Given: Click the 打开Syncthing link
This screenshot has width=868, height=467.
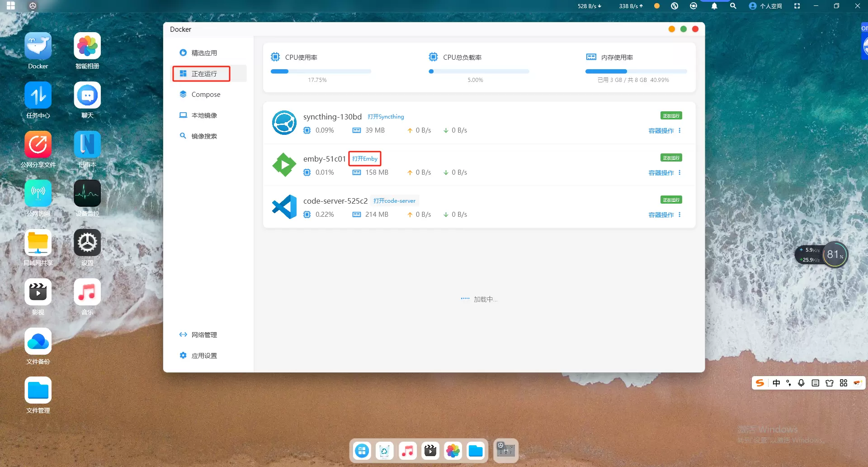Looking at the screenshot, I should [386, 117].
